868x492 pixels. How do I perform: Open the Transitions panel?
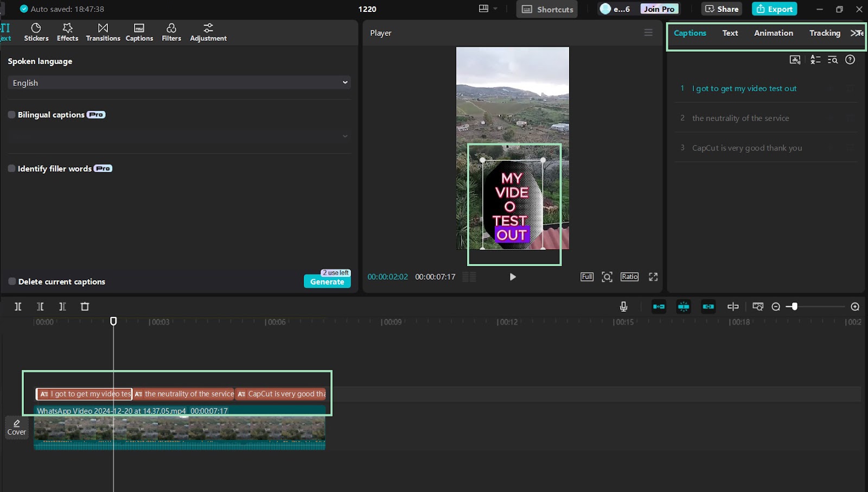pos(103,32)
